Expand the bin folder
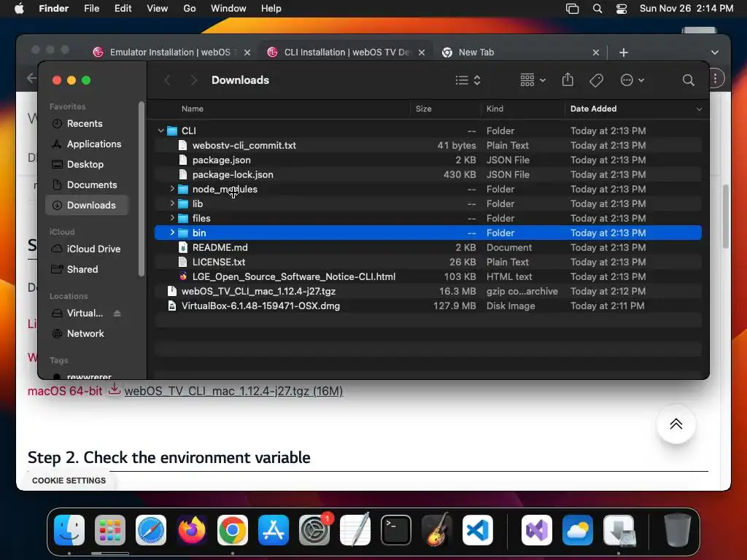747x560 pixels. coord(172,233)
